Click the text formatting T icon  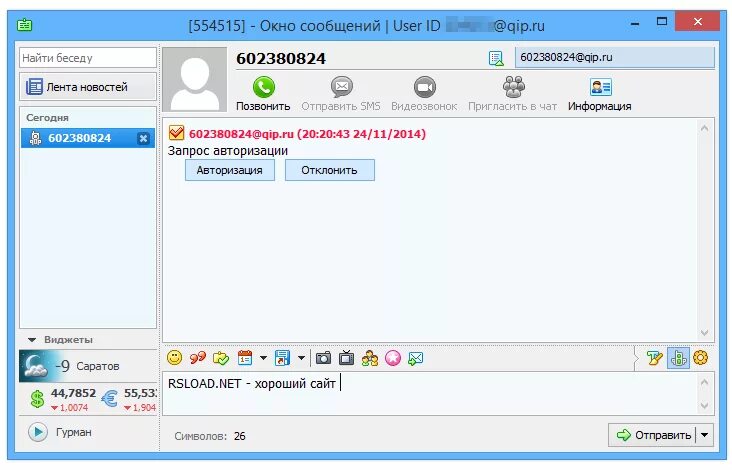pos(655,358)
